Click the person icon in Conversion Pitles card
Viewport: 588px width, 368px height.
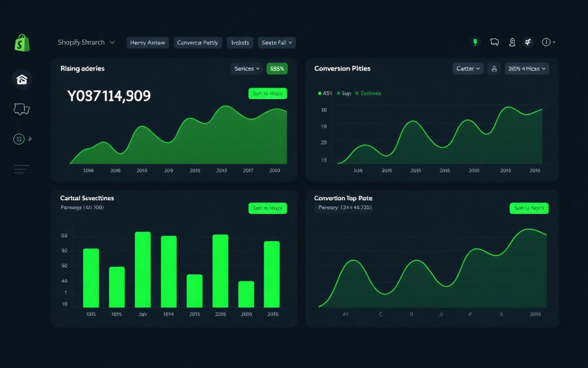click(494, 69)
